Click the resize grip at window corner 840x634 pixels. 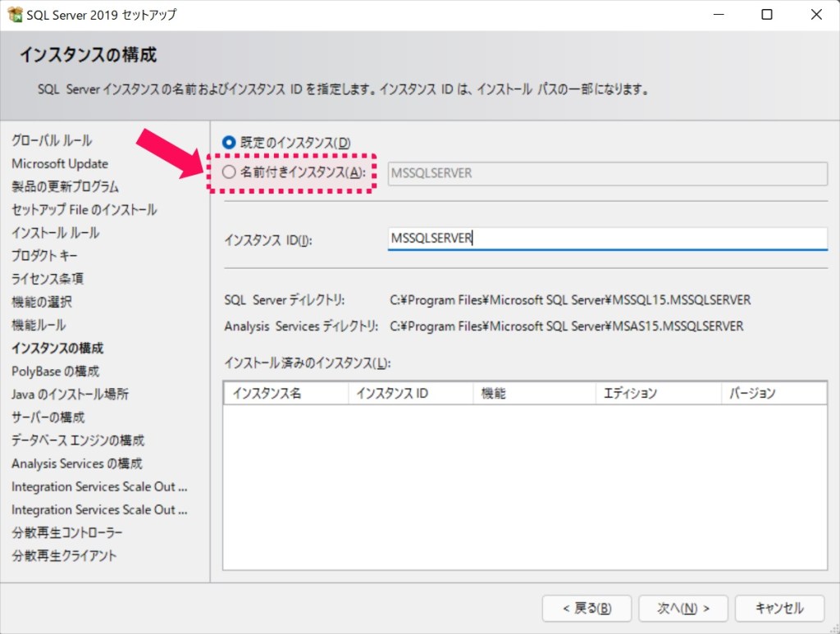[x=834, y=628]
